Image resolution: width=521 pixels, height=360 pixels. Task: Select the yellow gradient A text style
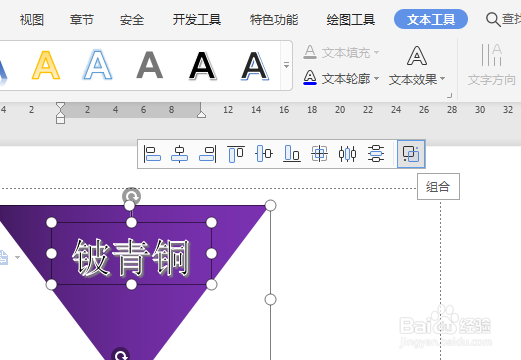[46, 65]
